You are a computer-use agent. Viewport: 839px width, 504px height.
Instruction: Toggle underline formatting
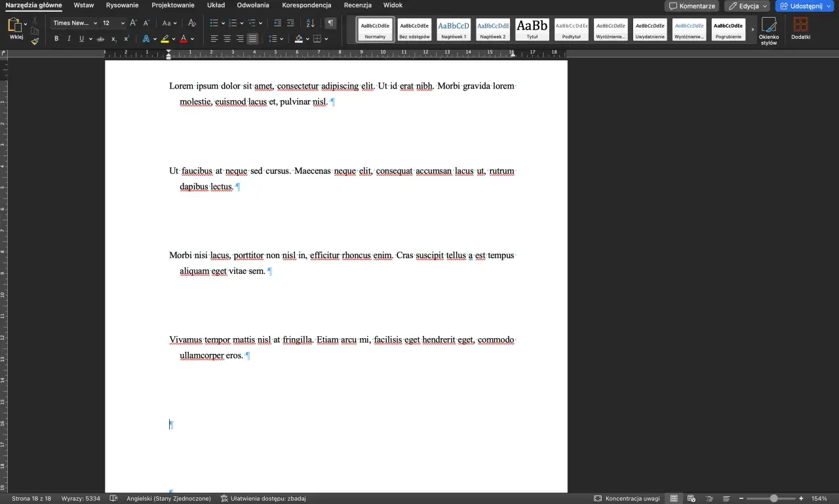point(81,39)
